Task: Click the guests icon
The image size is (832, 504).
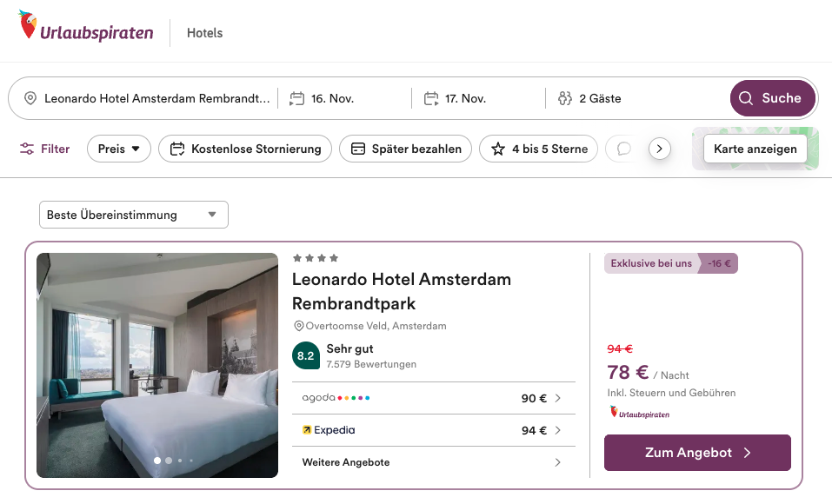Action: tap(565, 99)
